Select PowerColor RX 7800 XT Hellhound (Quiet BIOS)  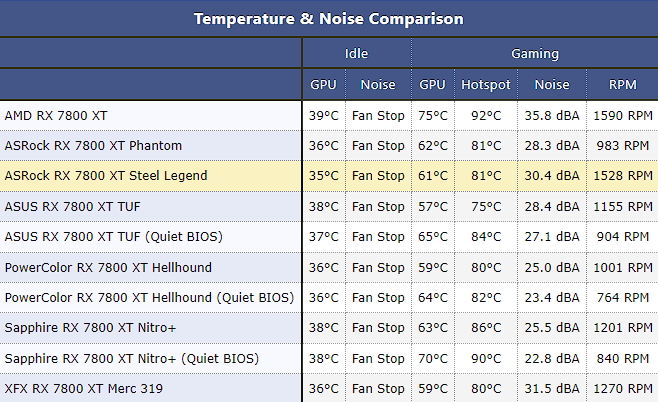[x=149, y=298]
